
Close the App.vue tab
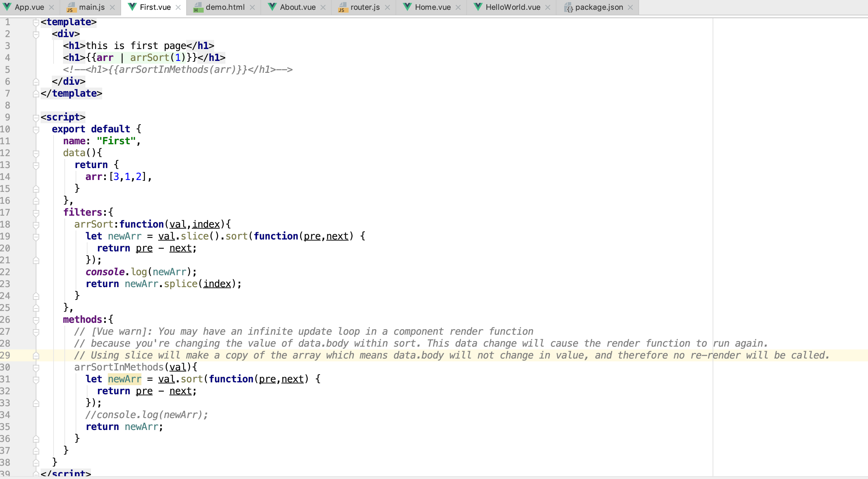[x=51, y=7]
